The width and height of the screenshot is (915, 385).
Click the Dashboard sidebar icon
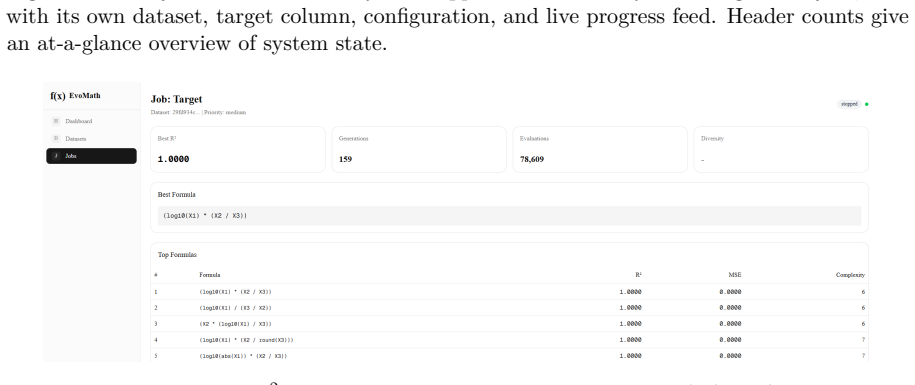tap(56, 121)
